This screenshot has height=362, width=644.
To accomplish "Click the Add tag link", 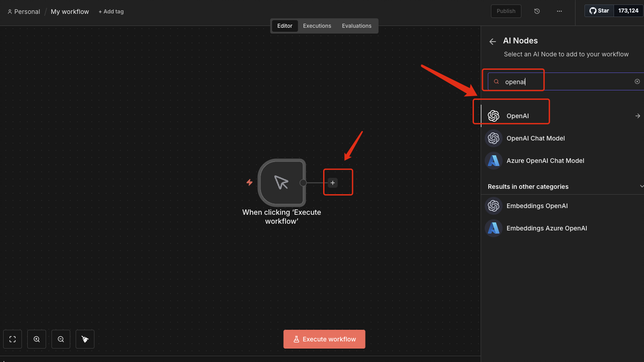I will [111, 11].
